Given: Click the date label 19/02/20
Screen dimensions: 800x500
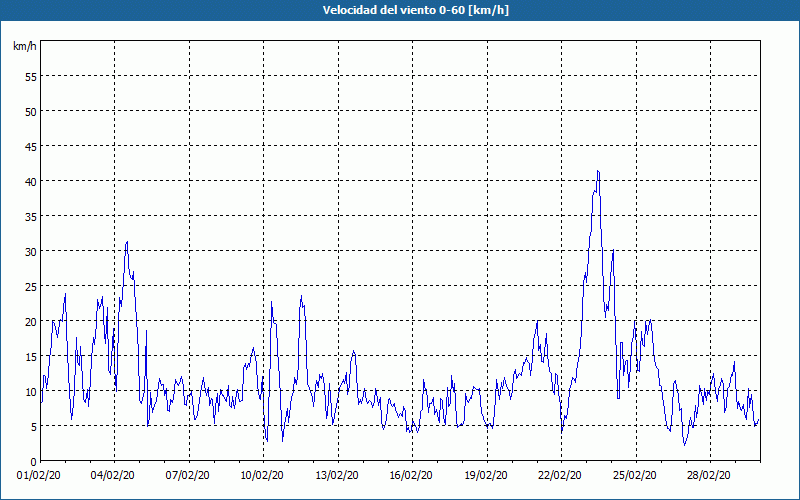Looking at the screenshot, I should pyautogui.click(x=485, y=476).
